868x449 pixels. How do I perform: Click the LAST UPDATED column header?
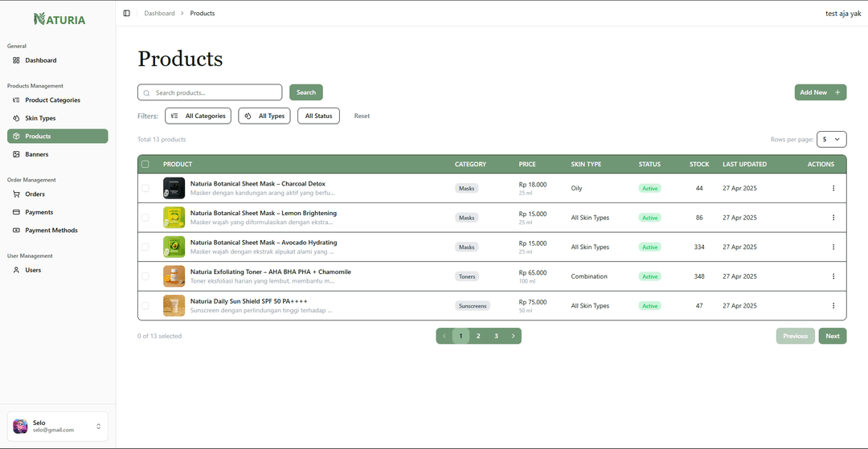(x=744, y=164)
